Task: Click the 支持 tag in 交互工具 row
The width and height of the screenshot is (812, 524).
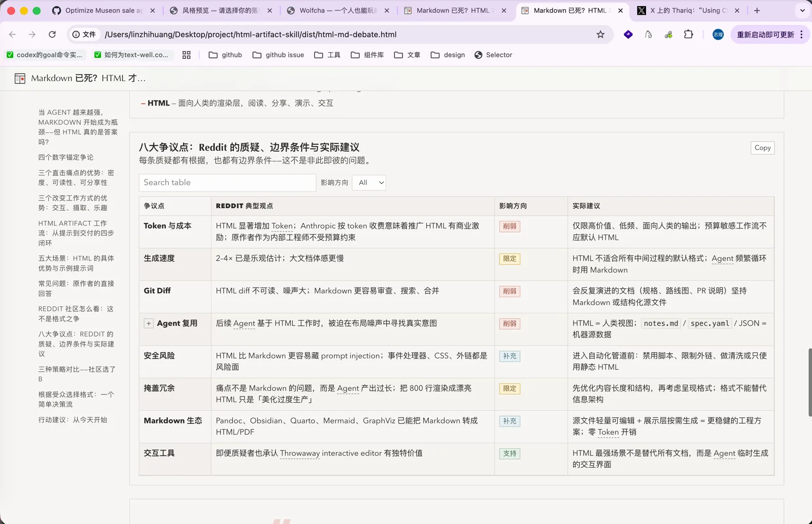Action: (510, 454)
